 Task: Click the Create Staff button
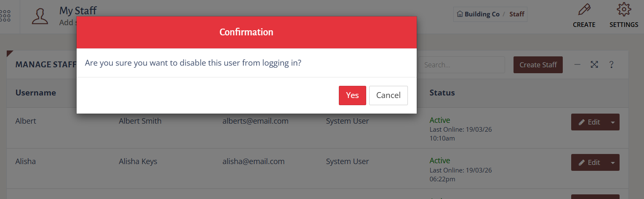point(538,65)
